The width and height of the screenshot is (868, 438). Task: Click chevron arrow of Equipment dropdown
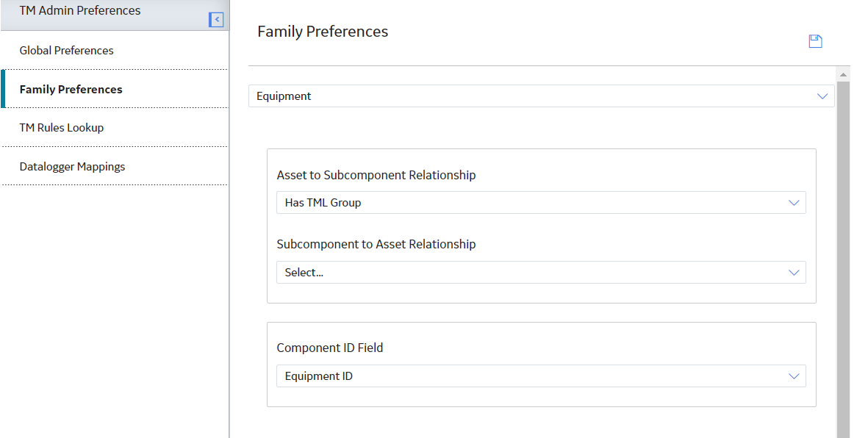click(822, 96)
